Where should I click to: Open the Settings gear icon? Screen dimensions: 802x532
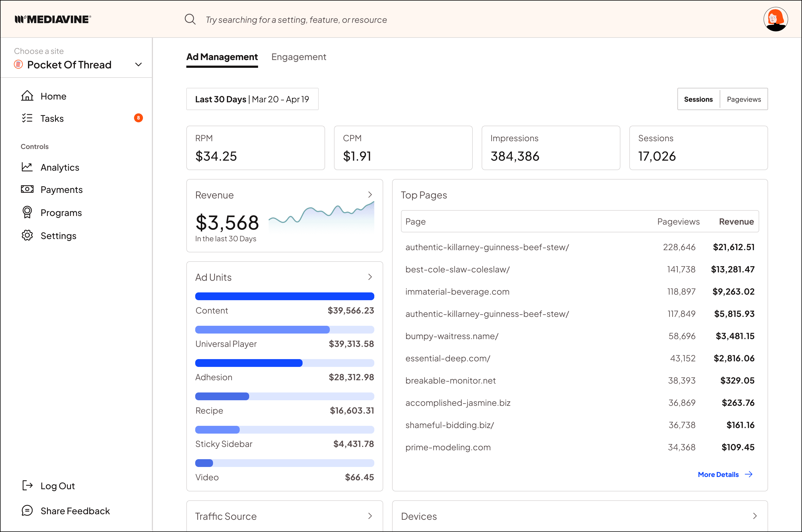[x=27, y=235]
